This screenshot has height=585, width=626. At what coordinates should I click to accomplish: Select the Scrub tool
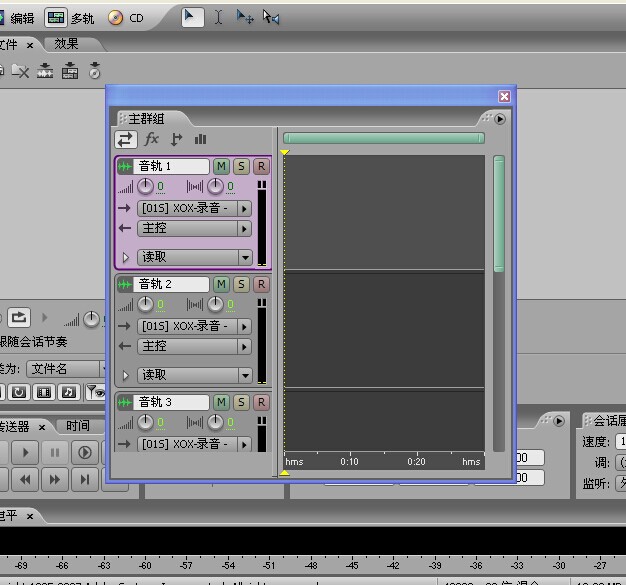point(271,17)
